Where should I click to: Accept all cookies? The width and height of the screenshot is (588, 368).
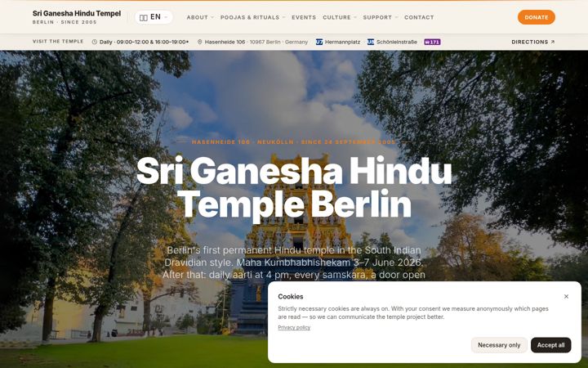click(x=550, y=345)
